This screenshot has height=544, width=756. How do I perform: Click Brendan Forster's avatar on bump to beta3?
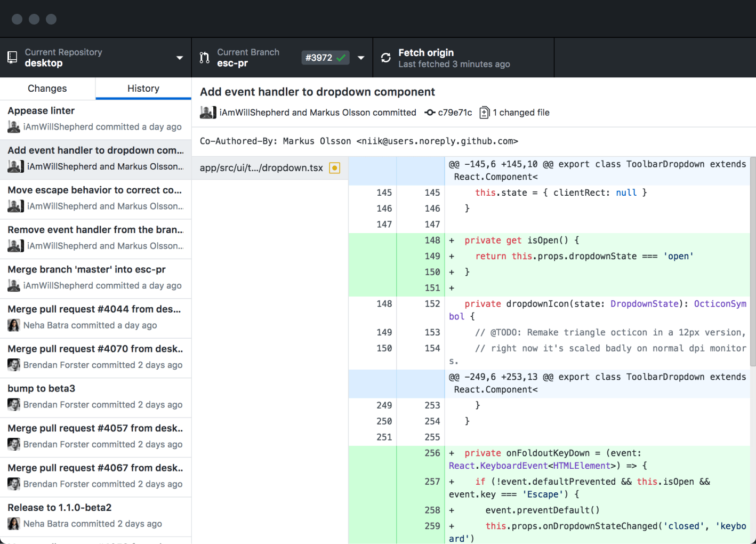click(13, 404)
